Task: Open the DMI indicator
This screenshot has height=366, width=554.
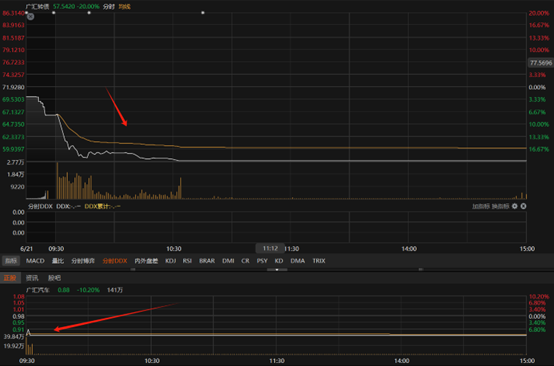Action: tap(228, 261)
